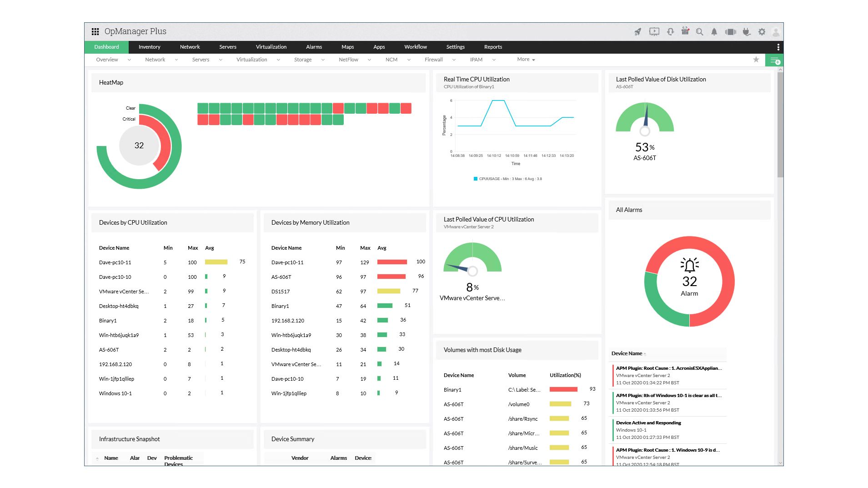Open the Dave-pc10-11 device link in CPU Utilization
Image resolution: width=868 pixels, height=488 pixels.
[x=115, y=262]
